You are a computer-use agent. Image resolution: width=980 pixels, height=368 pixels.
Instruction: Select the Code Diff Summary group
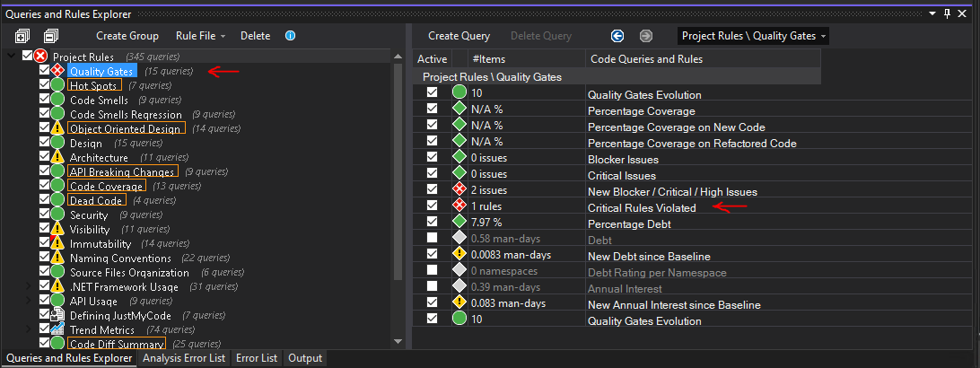pos(118,344)
